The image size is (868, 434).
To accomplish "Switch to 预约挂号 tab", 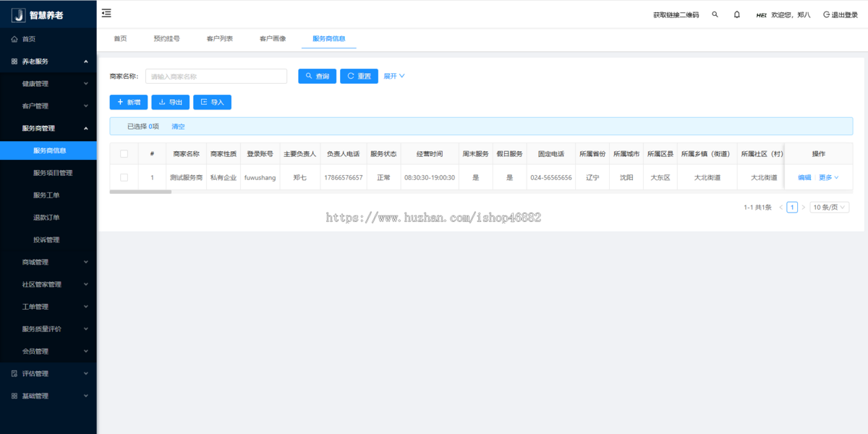I will coord(166,39).
